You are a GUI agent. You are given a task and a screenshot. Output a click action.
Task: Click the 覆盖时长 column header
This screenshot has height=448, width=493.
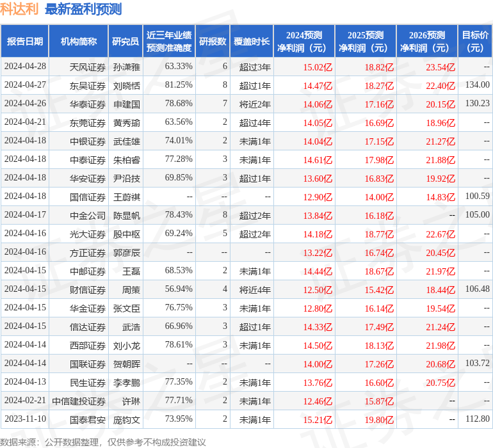tap(252, 41)
